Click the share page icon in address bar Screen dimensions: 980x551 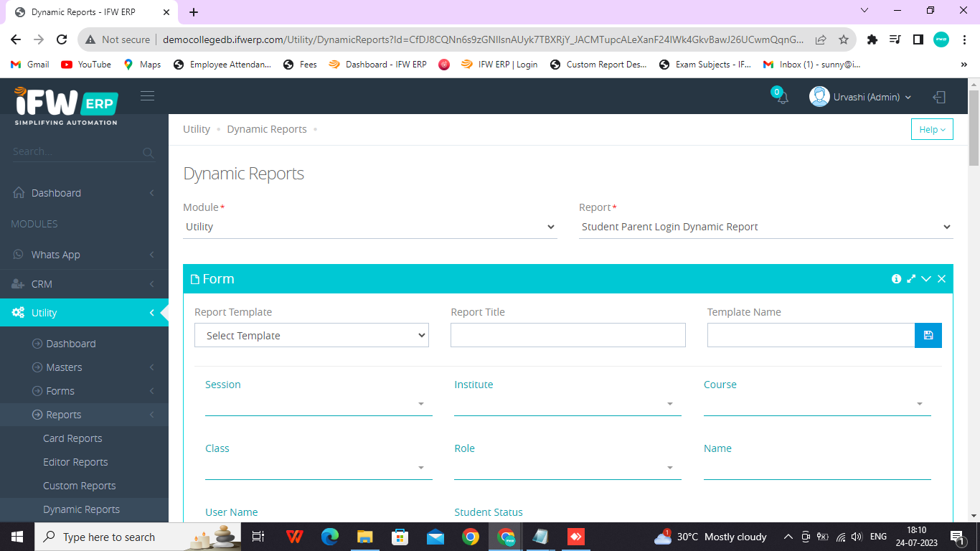pyautogui.click(x=821, y=39)
